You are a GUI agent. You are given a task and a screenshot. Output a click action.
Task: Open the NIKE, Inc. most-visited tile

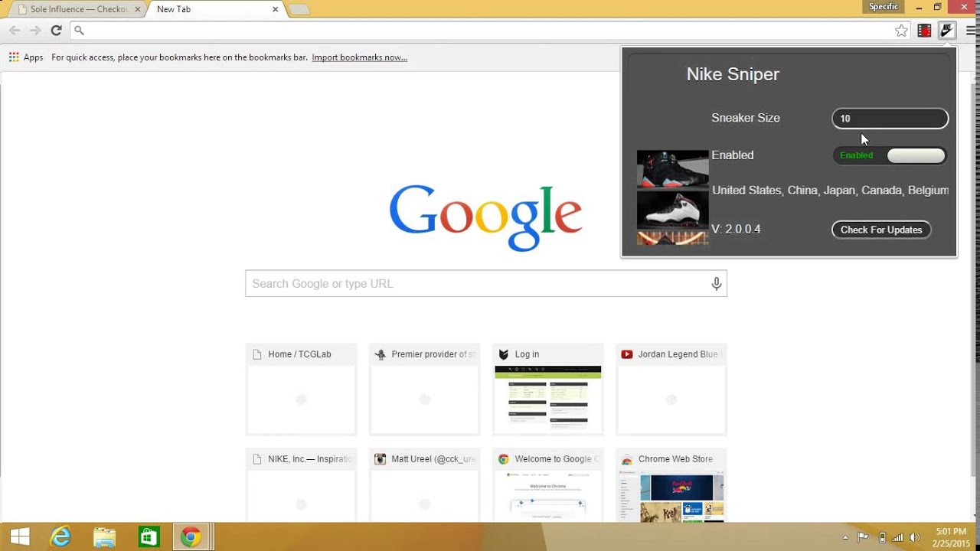coord(301,485)
